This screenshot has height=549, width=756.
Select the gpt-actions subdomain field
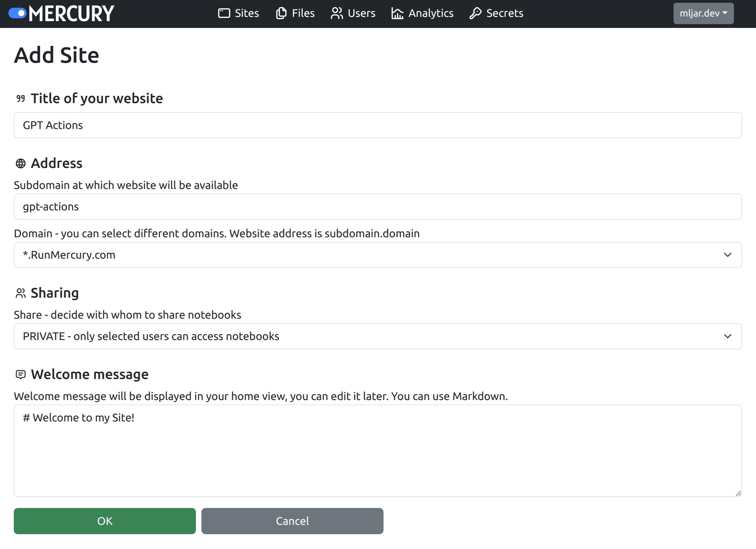(378, 207)
